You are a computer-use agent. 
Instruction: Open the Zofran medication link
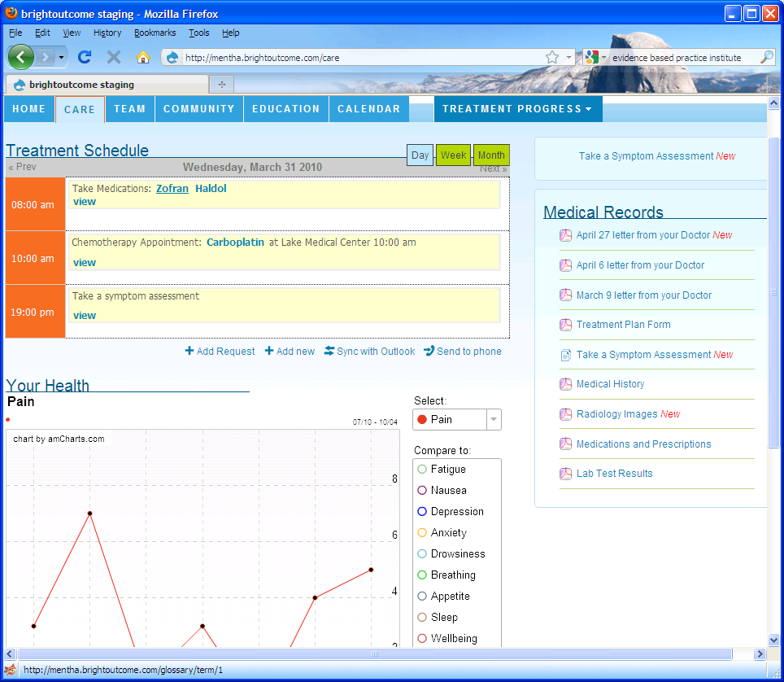(x=172, y=189)
